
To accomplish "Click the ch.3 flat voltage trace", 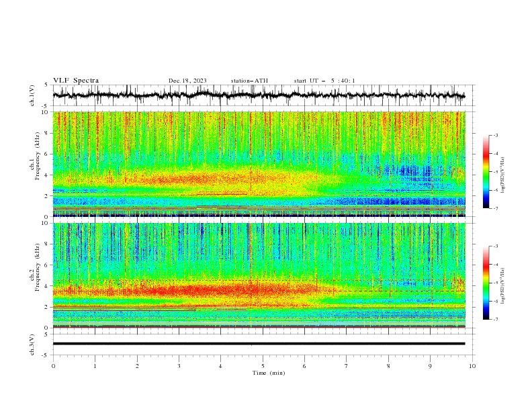I will pos(259,344).
